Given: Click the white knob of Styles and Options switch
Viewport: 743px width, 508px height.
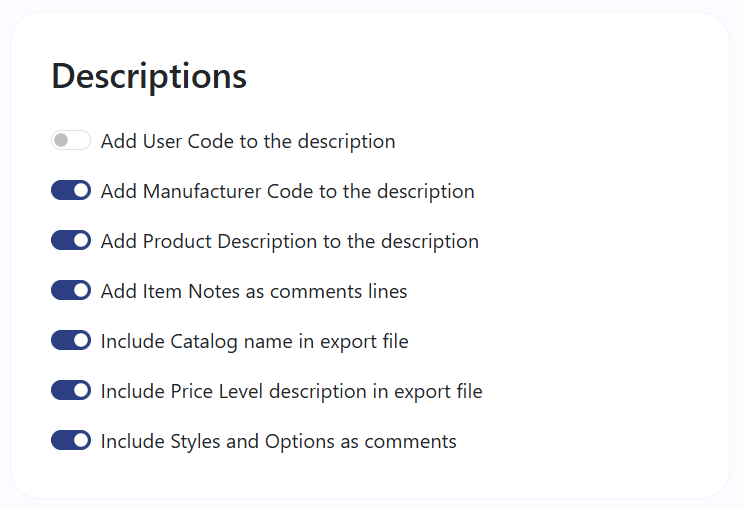Looking at the screenshot, I should coord(81,441).
